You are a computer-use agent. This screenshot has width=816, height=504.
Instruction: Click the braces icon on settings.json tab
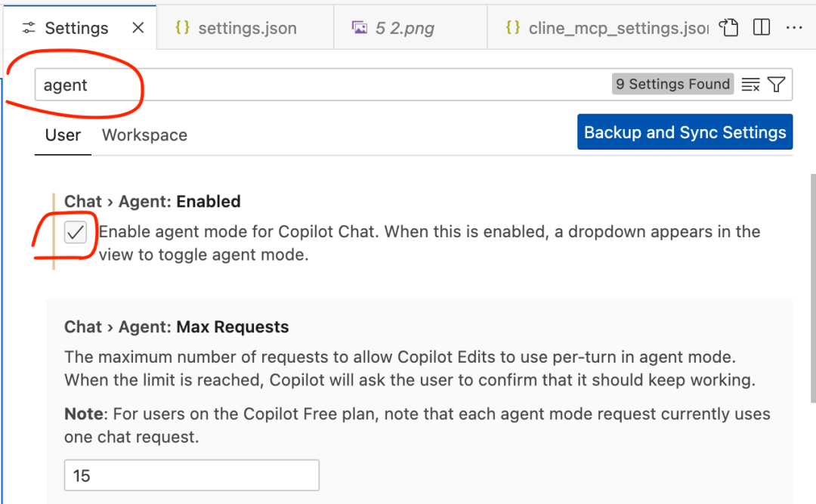tap(182, 28)
